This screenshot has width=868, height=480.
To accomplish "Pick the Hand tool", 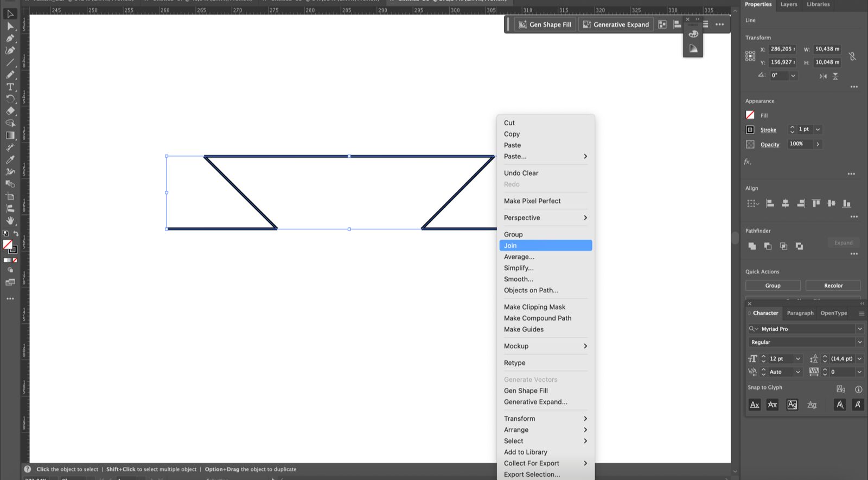I will [10, 221].
